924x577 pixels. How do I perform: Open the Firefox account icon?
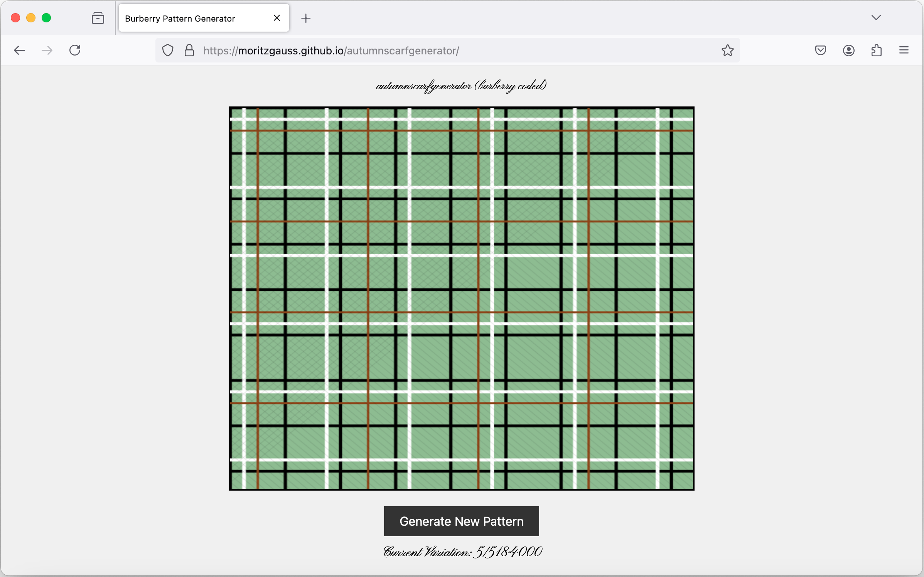click(x=848, y=51)
